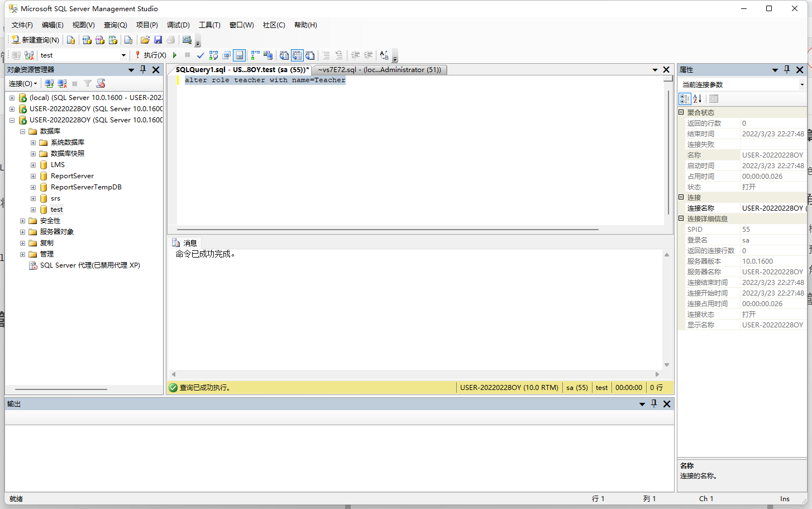Click the messages pane vertical scrollbar
The image size is (812, 509).
[667, 310]
